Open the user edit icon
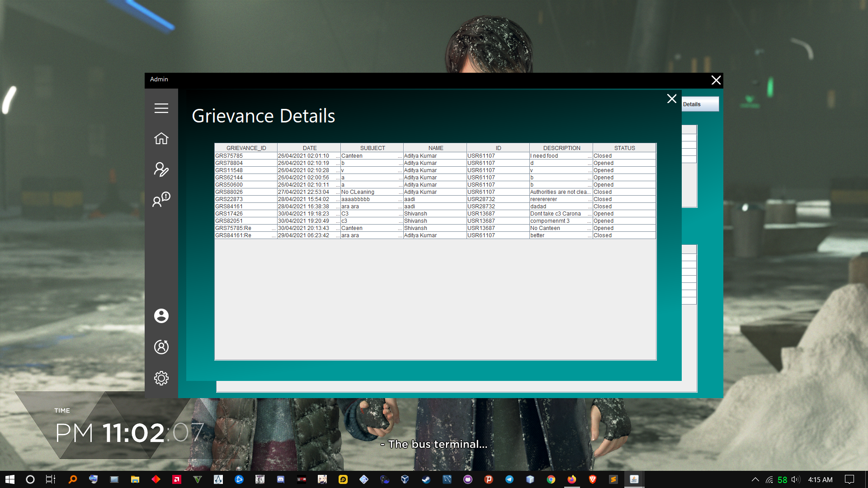The width and height of the screenshot is (868, 488). (x=161, y=169)
